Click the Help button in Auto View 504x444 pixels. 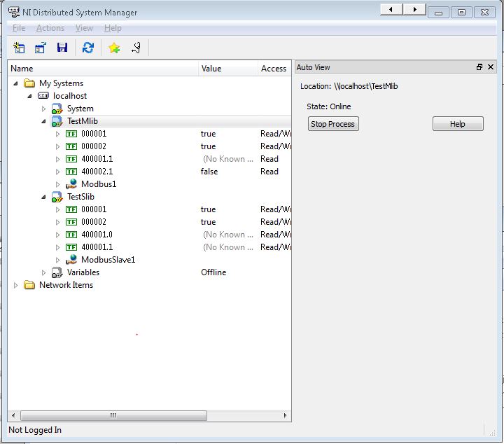coord(458,124)
